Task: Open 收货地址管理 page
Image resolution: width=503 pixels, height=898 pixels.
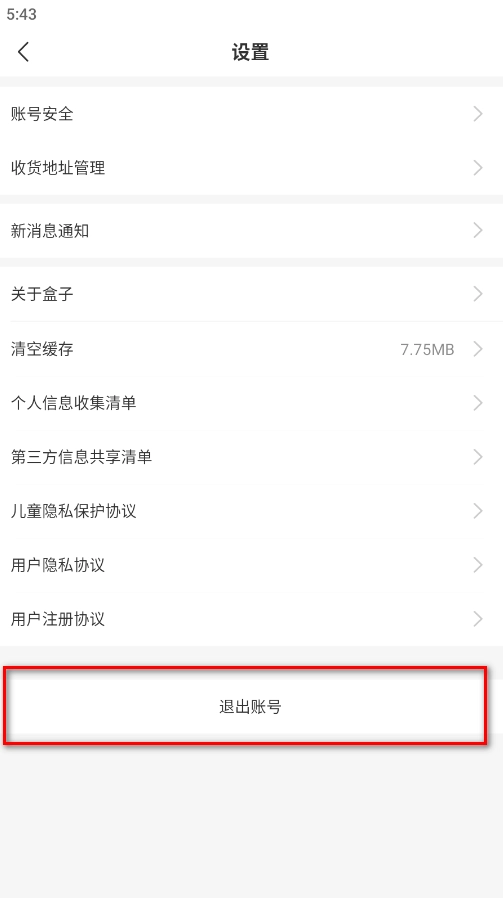Action: 252,168
